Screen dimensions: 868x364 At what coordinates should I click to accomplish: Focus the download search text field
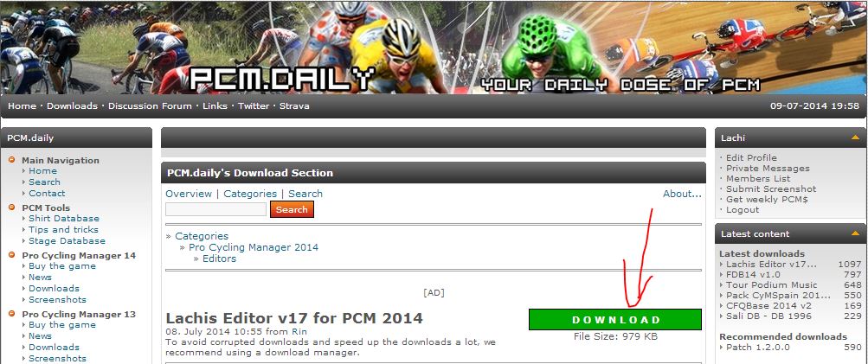pos(215,209)
